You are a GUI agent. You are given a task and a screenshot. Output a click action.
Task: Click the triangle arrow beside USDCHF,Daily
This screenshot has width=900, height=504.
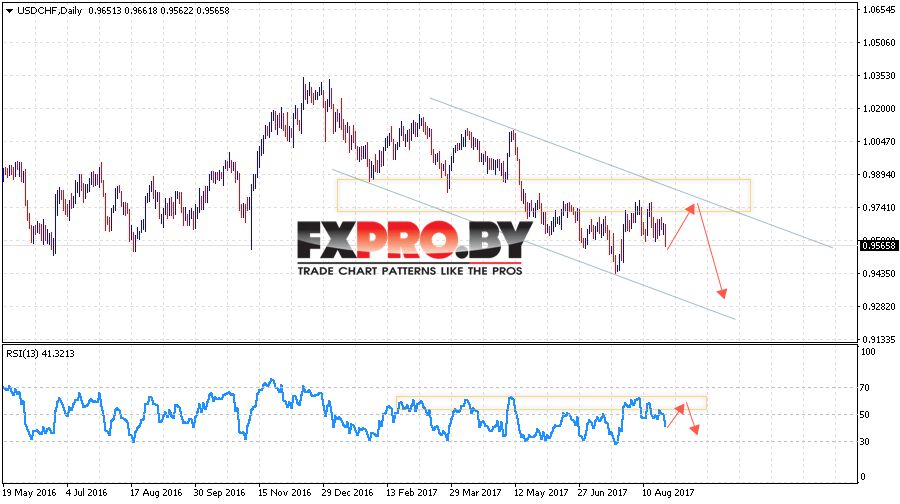(x=9, y=11)
